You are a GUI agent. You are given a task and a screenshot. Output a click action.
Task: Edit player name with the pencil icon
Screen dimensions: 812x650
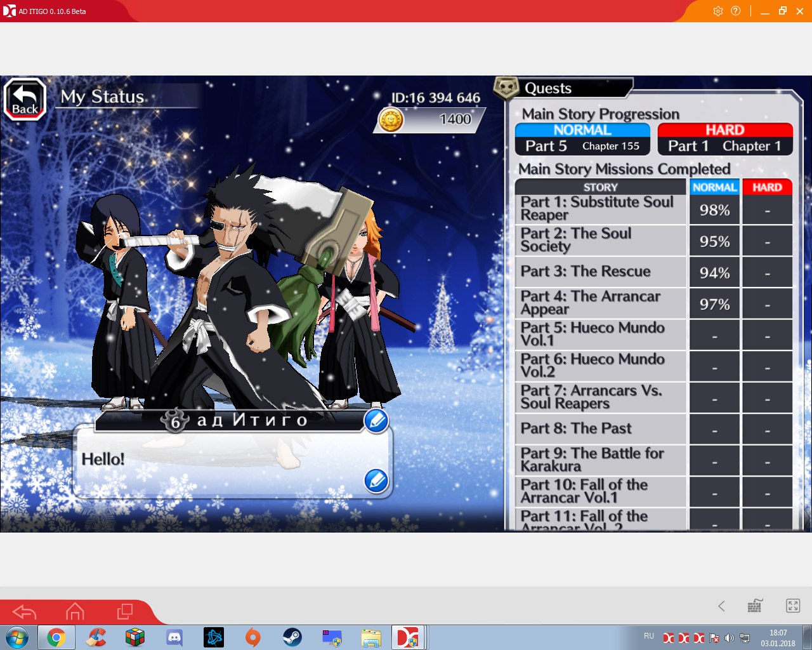pyautogui.click(x=376, y=421)
